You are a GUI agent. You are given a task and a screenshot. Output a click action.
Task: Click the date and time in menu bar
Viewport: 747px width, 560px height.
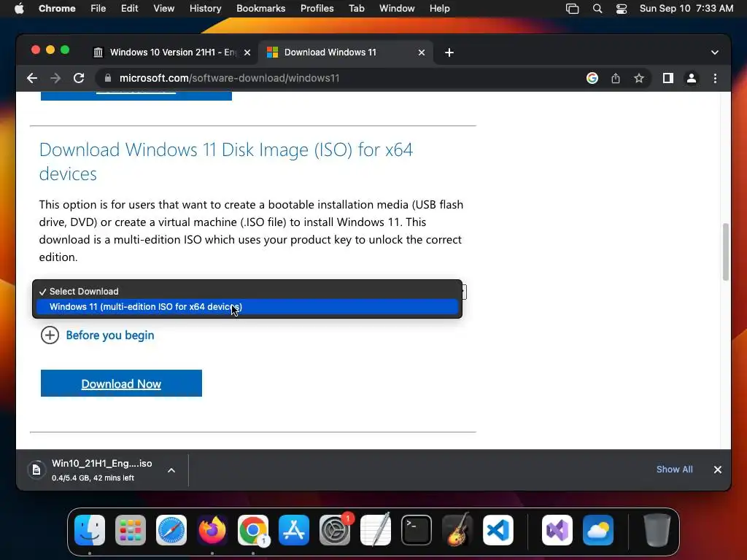pos(686,9)
